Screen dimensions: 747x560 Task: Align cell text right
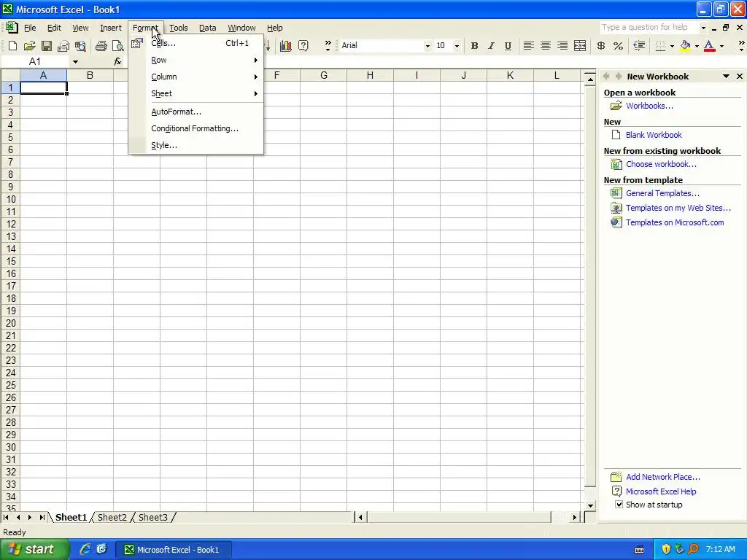click(x=562, y=46)
